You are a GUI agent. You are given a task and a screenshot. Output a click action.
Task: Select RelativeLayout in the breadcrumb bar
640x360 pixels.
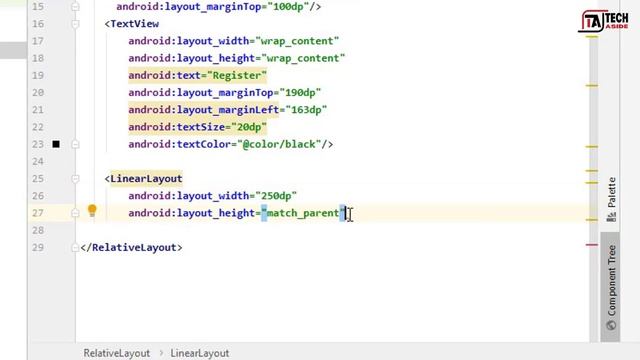[x=117, y=353]
